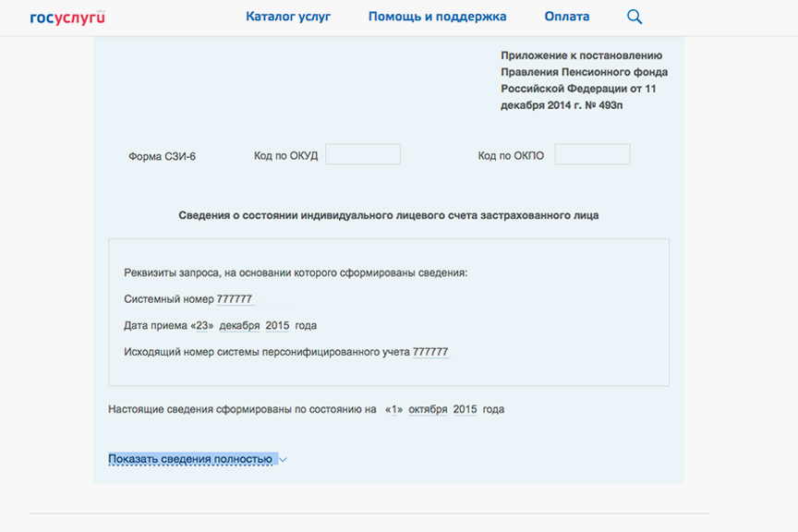
Task: Focus the Код по ОКПО input field
Action: [x=592, y=155]
